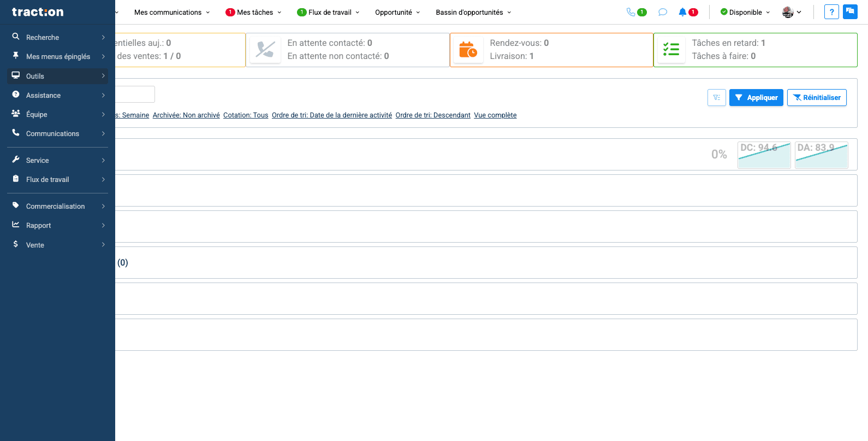Open the Communications sidebar menu
Screen dimensions: 868x441
(58, 133)
